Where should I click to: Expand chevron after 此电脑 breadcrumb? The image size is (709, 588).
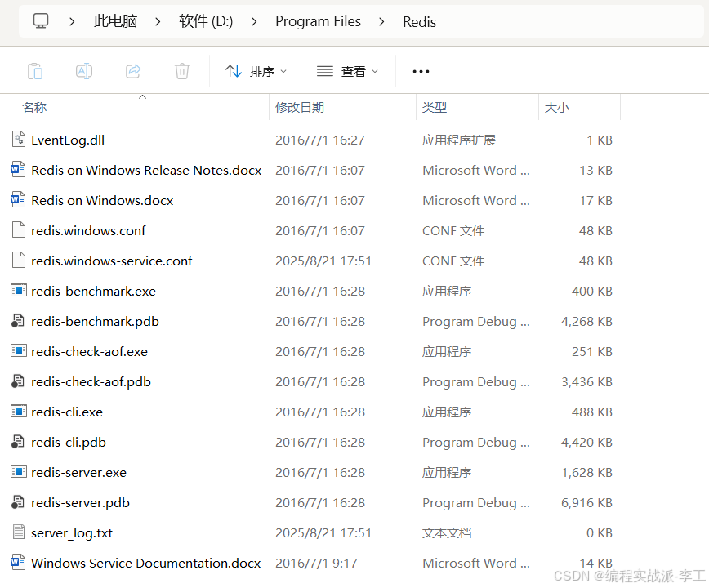[158, 21]
